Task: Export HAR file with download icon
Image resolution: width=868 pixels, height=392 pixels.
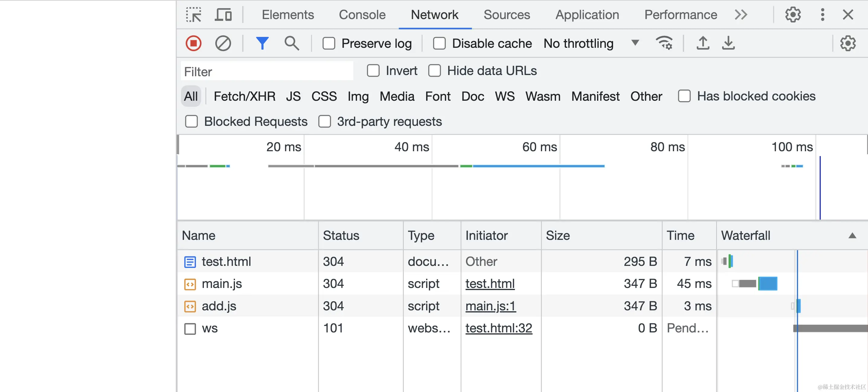Action: click(x=728, y=43)
